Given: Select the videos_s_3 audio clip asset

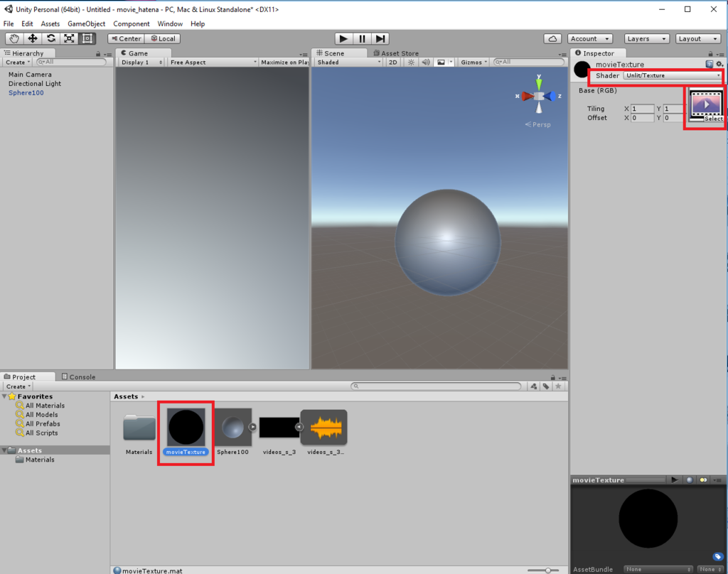Looking at the screenshot, I should (324, 432).
